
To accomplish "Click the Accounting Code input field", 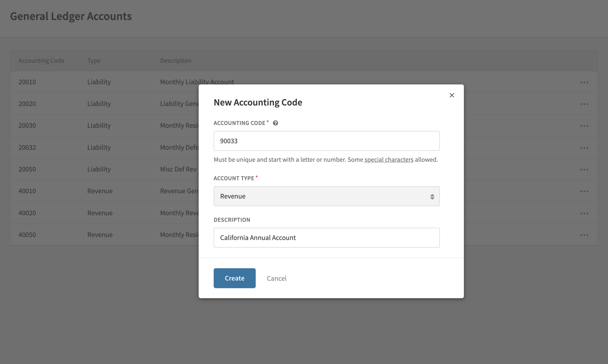I will pos(327,141).
